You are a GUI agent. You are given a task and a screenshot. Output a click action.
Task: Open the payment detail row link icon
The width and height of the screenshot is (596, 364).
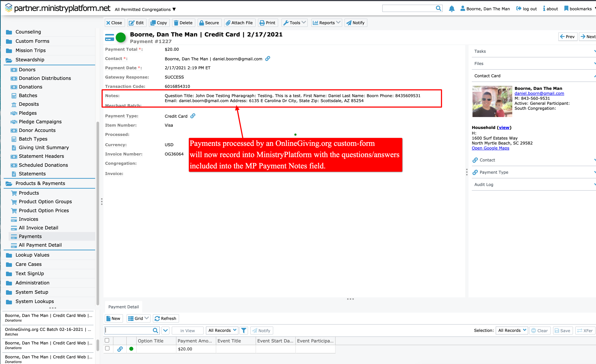120,349
